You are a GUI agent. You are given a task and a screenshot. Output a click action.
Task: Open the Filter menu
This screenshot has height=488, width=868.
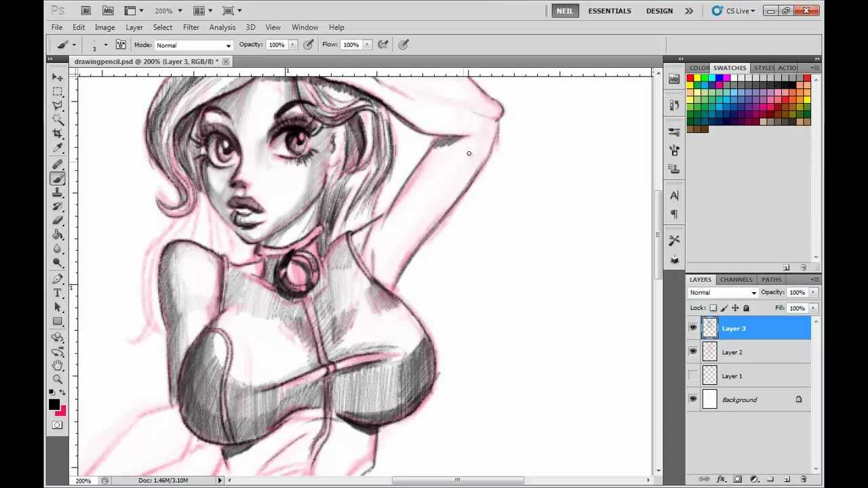tap(191, 27)
